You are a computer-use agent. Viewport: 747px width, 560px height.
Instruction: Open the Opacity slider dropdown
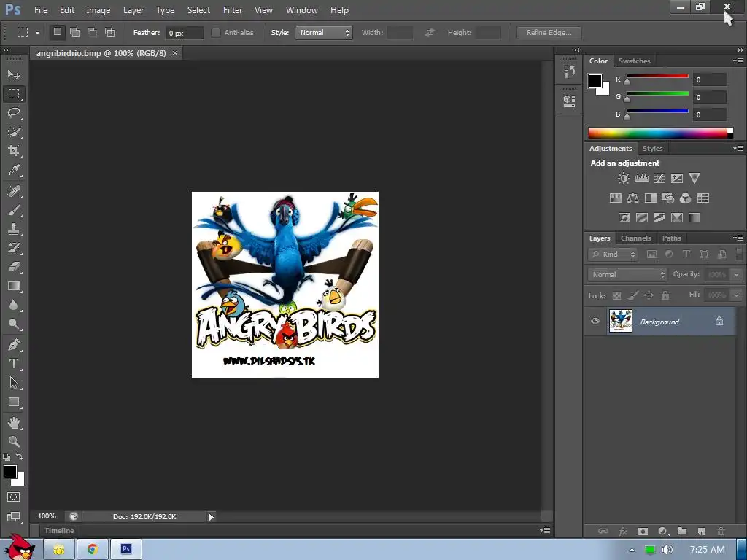pos(736,275)
